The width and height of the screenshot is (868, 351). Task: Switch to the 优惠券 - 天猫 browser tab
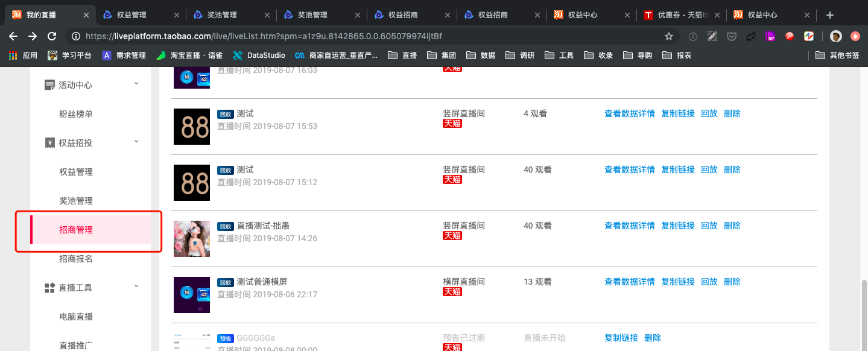682,15
